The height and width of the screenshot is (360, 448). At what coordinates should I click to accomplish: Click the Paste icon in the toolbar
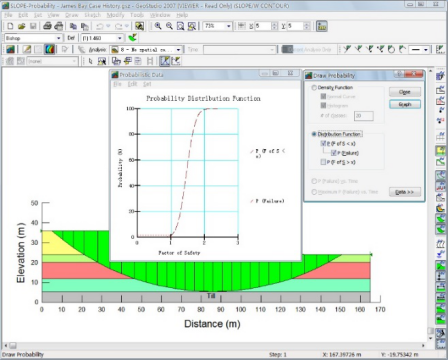coord(84,26)
